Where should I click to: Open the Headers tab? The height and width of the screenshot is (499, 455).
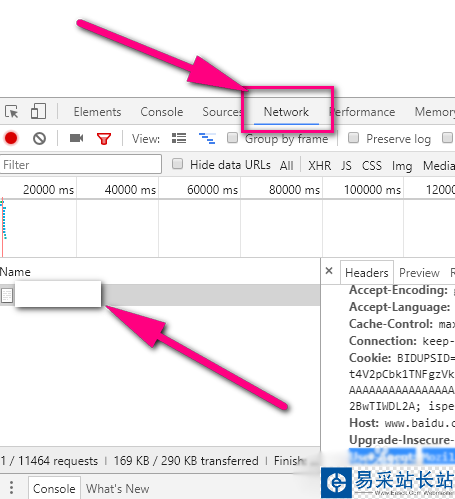(x=367, y=273)
